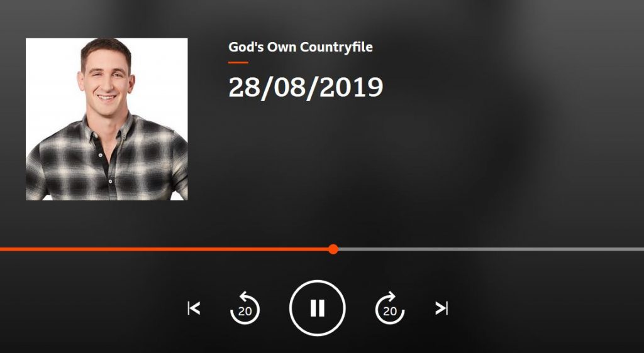Jump to the previous track
The width and height of the screenshot is (644, 353).
tap(194, 308)
